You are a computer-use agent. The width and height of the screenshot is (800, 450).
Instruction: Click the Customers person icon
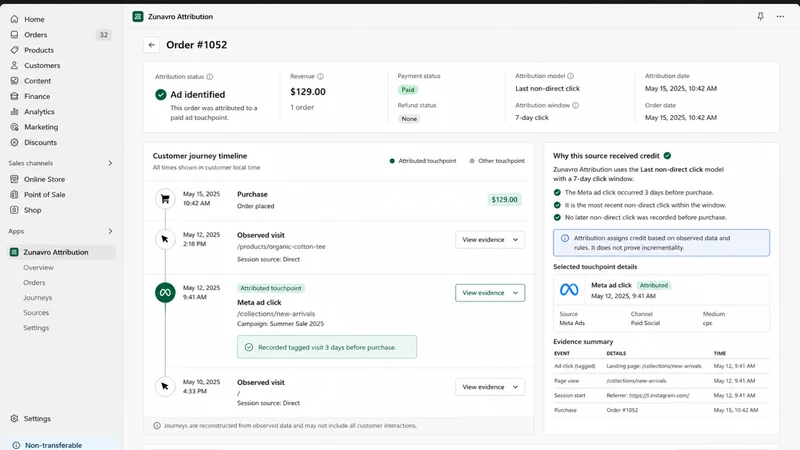point(14,65)
